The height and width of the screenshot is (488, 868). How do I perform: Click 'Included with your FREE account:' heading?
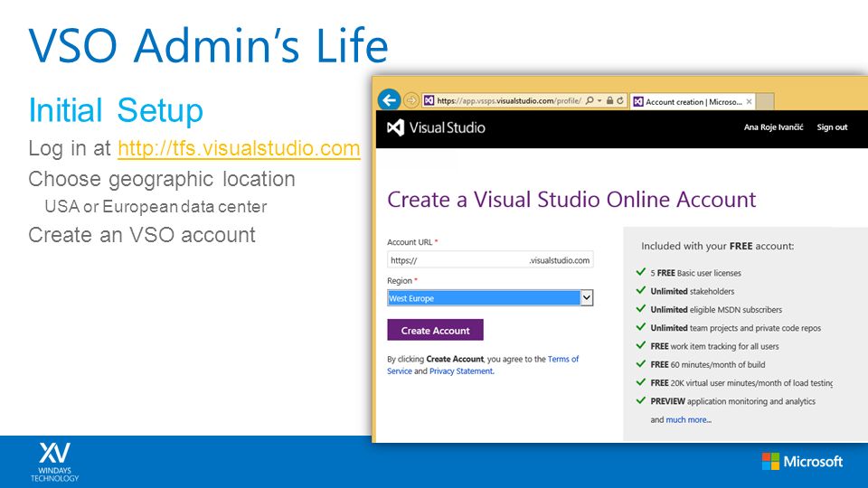pyautogui.click(x=717, y=246)
